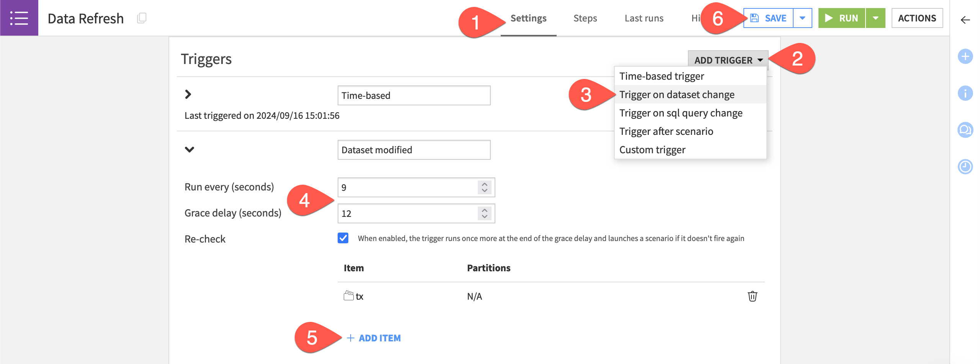The width and height of the screenshot is (980, 364).
Task: Click inside the Grace delay input field
Action: pyautogui.click(x=402, y=213)
